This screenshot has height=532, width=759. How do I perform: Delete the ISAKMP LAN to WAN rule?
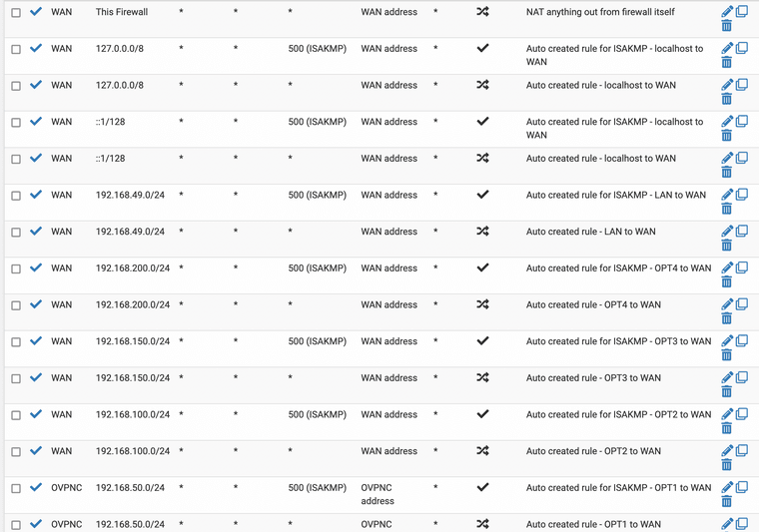(x=727, y=209)
